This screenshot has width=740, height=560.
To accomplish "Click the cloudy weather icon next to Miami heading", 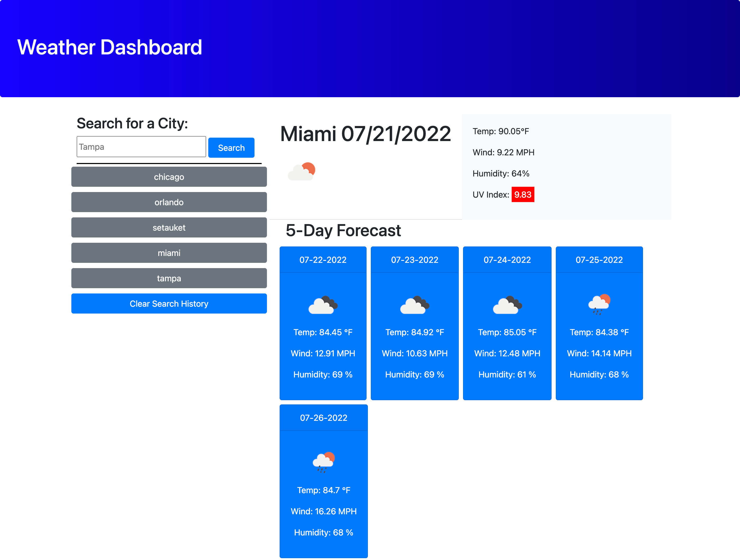I will coord(302,171).
